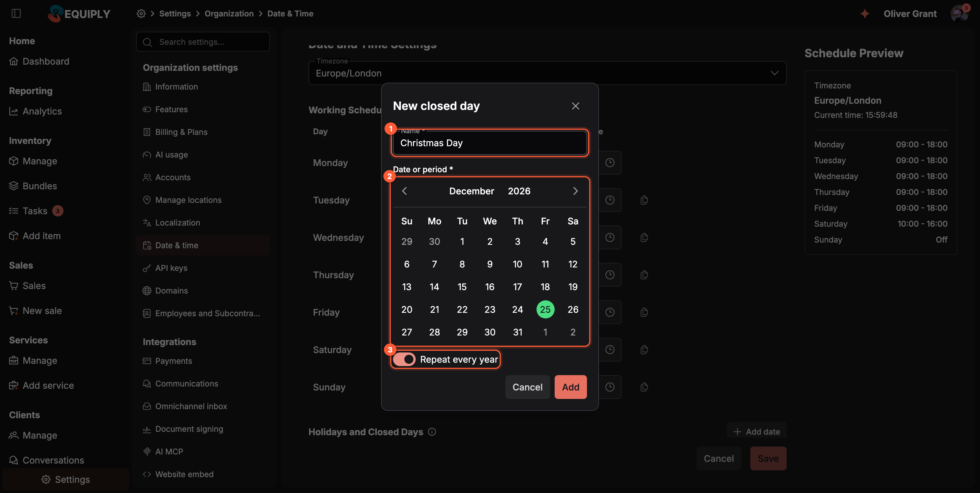The height and width of the screenshot is (493, 980).
Task: Open the AI sparkle assistant icon
Action: [865, 14]
